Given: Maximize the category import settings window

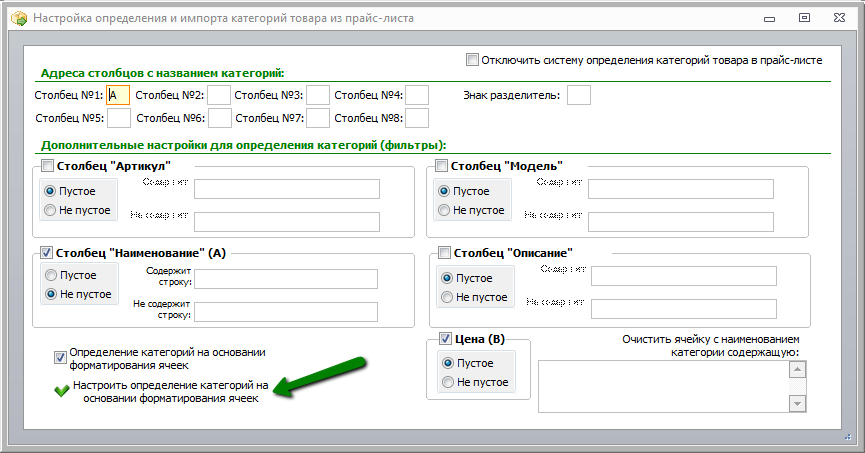Looking at the screenshot, I should pyautogui.click(x=804, y=18).
